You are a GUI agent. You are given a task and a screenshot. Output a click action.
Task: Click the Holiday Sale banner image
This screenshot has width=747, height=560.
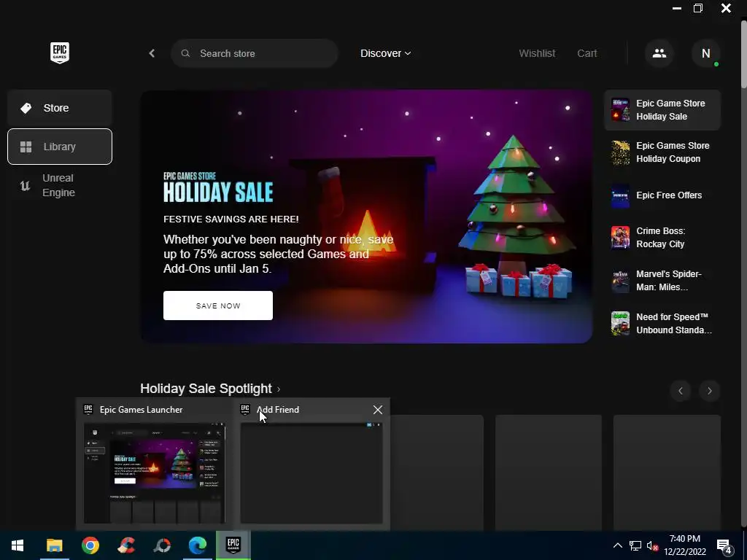(x=366, y=217)
